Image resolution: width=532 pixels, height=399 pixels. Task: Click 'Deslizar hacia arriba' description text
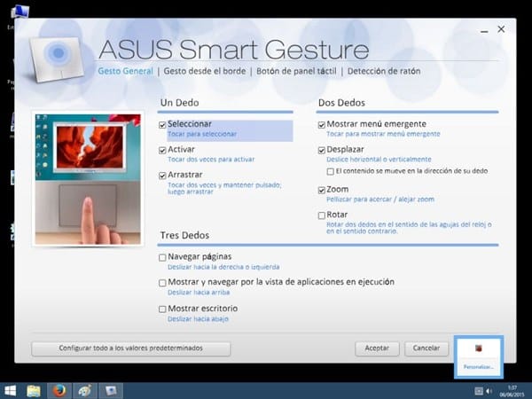(199, 293)
